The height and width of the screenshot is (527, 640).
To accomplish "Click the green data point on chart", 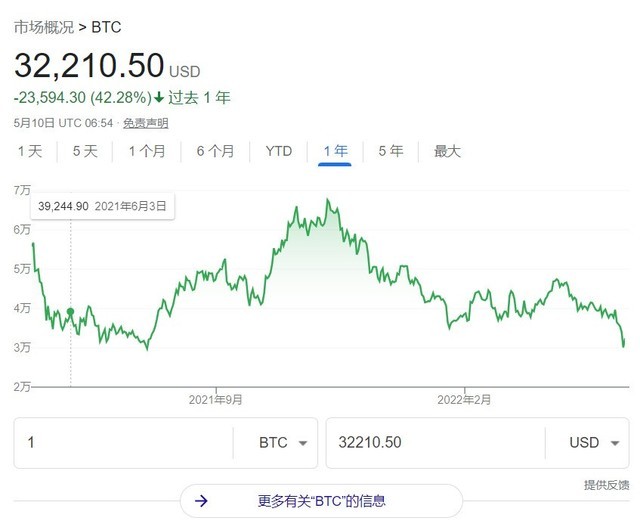I will 70,313.
